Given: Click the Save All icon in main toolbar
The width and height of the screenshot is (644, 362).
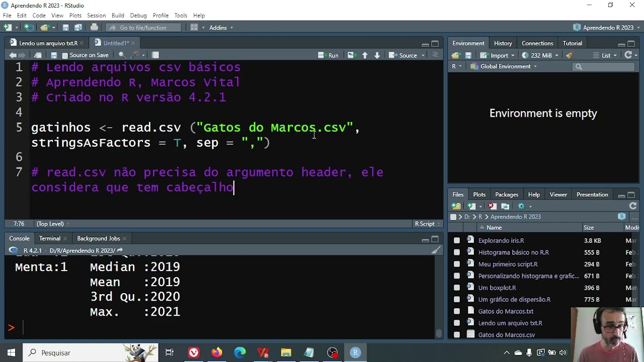Looking at the screenshot, I should pyautogui.click(x=78, y=28).
